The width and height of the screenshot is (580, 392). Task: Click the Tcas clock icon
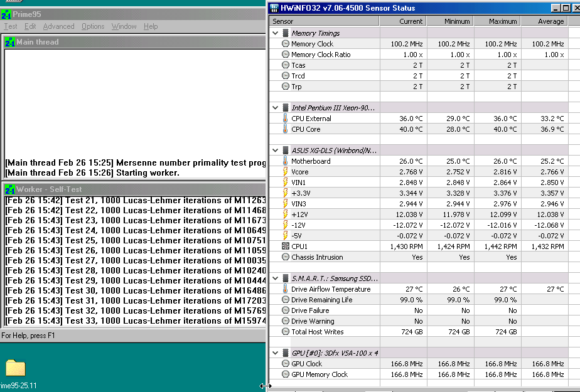tap(285, 65)
